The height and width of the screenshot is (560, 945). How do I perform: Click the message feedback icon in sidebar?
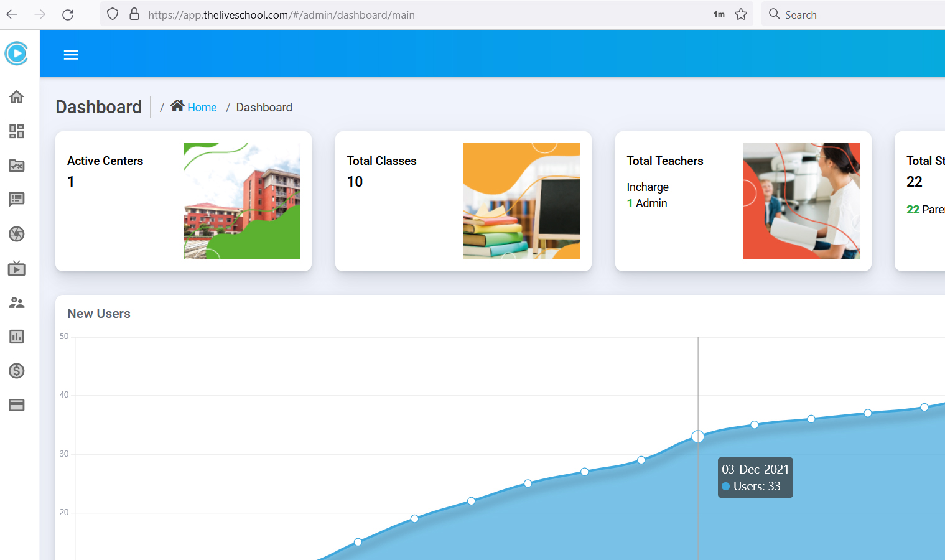pos(17,200)
